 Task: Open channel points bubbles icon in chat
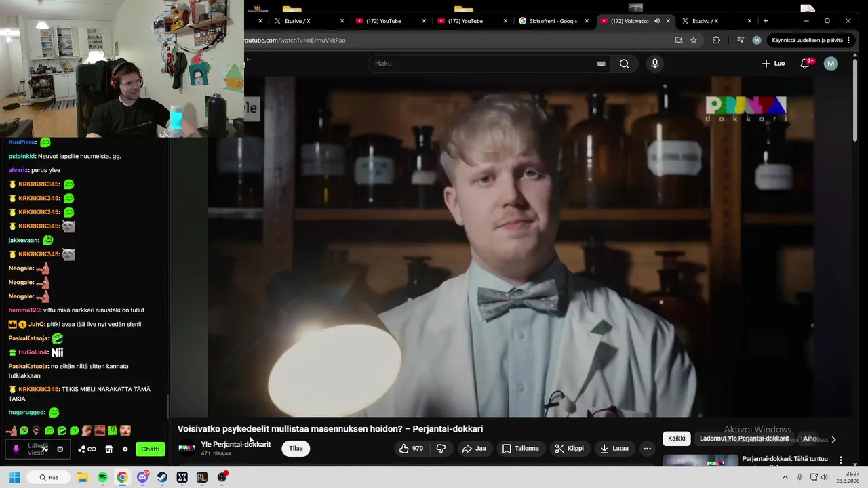coord(87,449)
